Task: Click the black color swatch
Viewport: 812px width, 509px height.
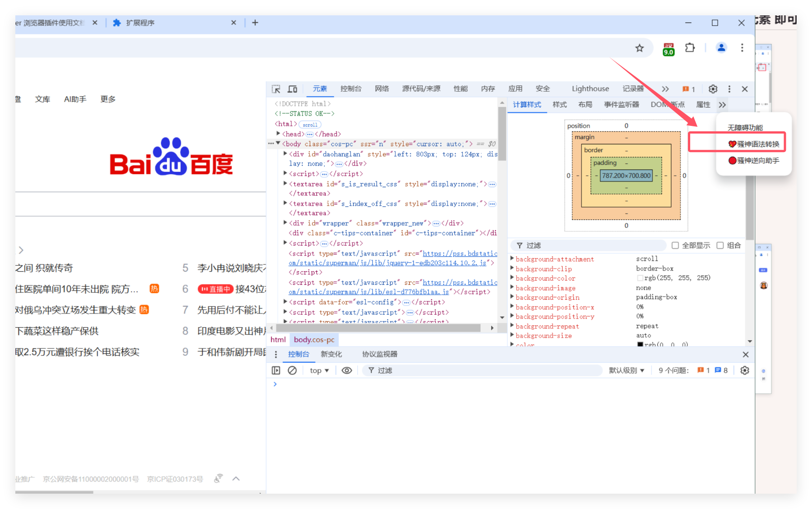Action: coord(640,344)
